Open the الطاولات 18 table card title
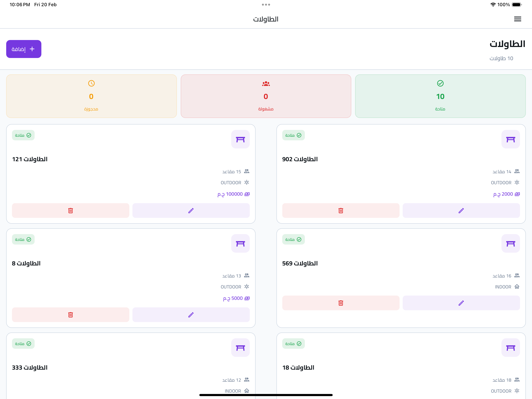Screen dimensions: 532x399 pyautogui.click(x=298, y=367)
